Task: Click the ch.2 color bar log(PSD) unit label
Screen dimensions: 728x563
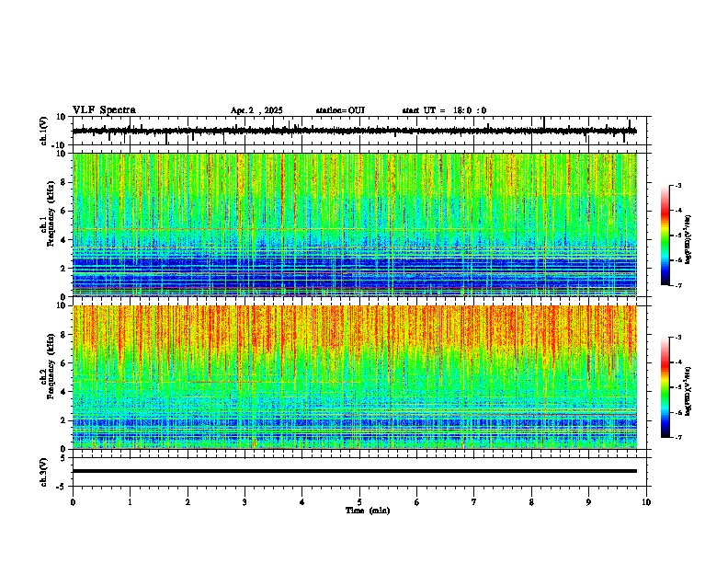Action: (688, 391)
